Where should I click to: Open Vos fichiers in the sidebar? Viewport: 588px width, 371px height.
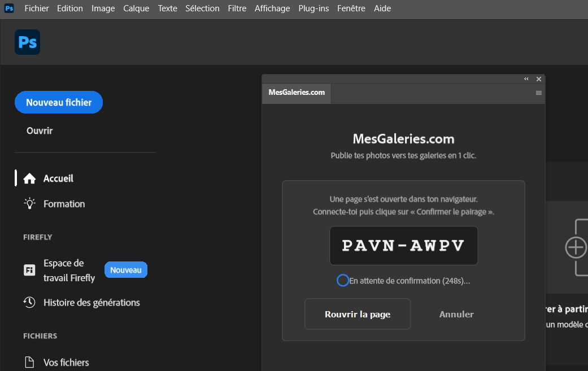point(66,363)
